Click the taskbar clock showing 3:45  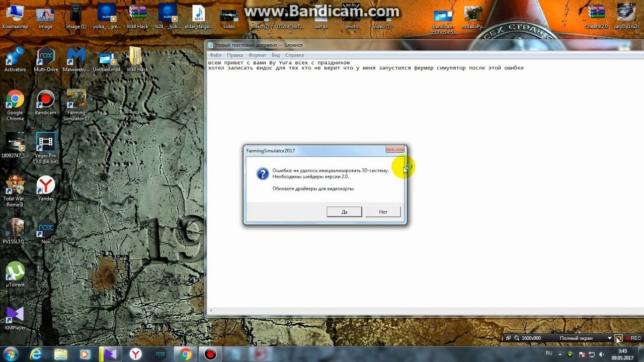622,354
